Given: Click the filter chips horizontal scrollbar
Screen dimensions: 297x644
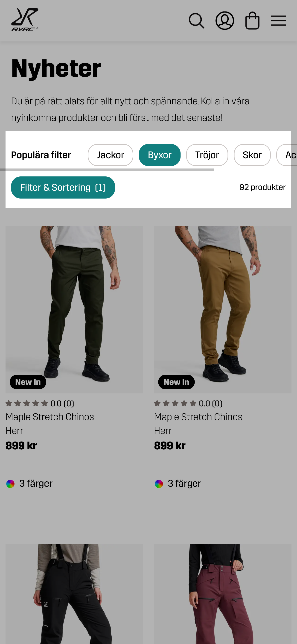Looking at the screenshot, I should tap(108, 170).
